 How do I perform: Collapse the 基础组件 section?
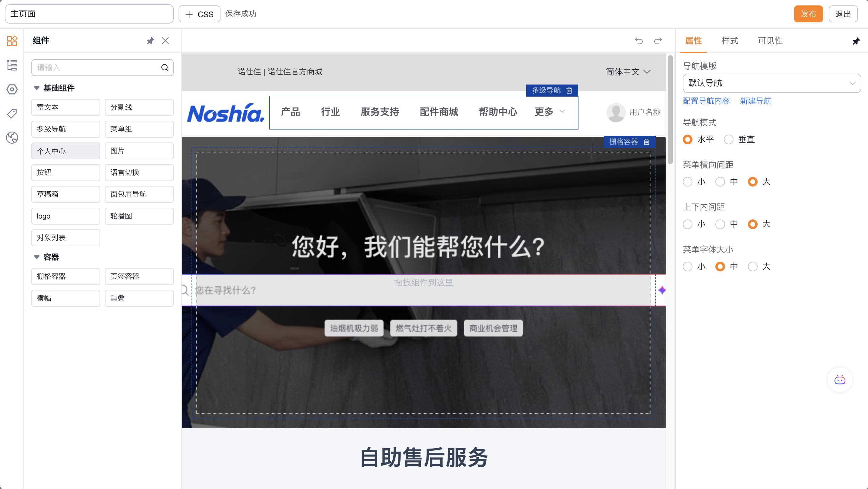[x=37, y=88]
